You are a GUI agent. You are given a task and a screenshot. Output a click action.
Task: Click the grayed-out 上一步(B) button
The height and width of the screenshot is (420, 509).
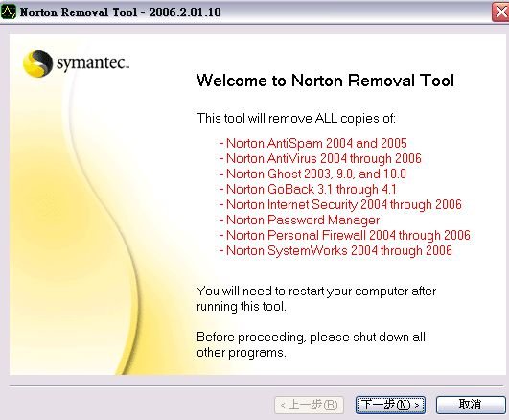[309, 405]
